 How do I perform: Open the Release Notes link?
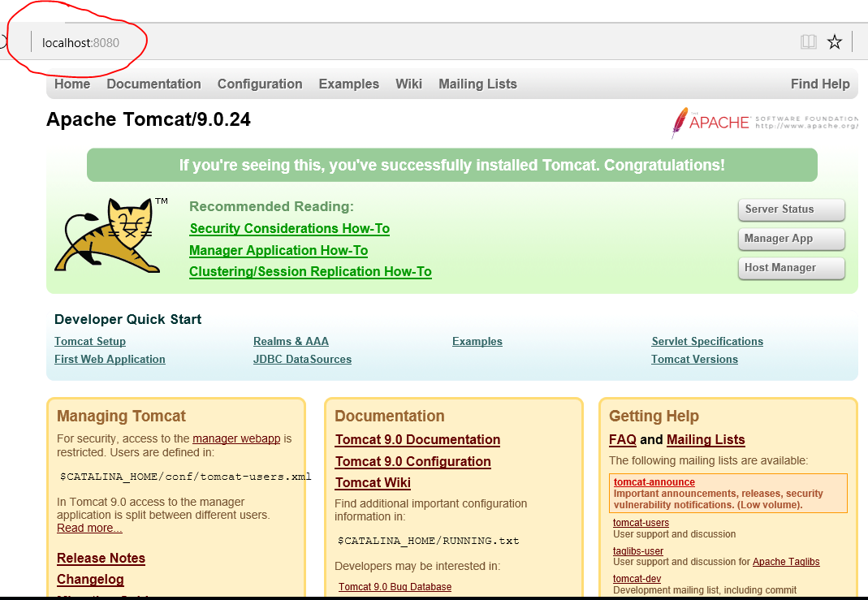pos(101,558)
